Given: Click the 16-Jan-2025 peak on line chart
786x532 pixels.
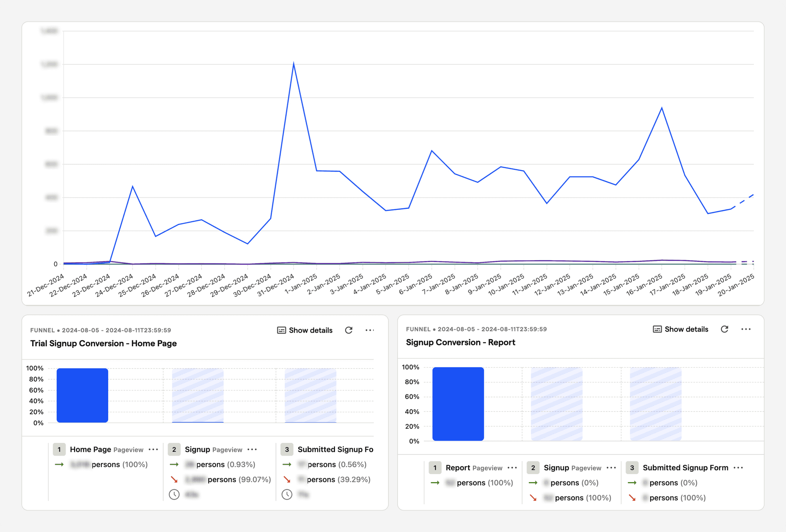Looking at the screenshot, I should [662, 108].
